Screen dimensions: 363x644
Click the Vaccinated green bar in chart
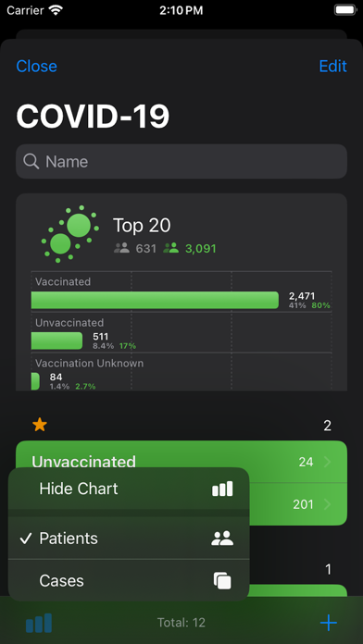point(155,300)
